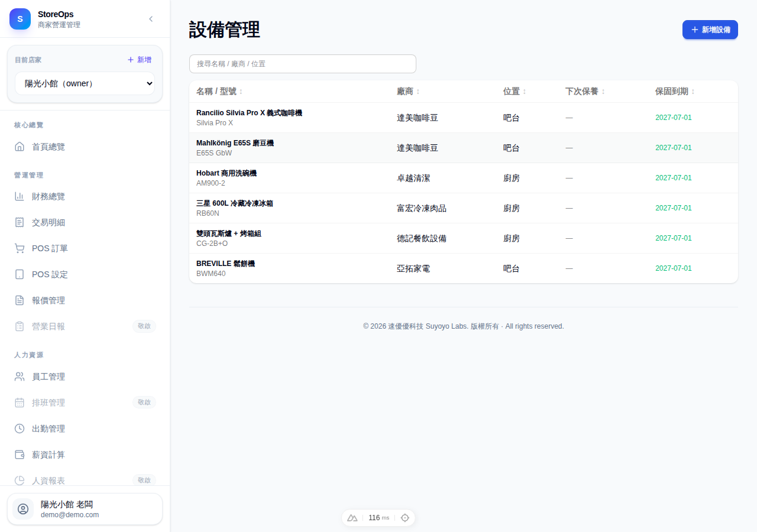Select 雙頭瓦斯爐 + 烤箱組 row

(x=464, y=238)
